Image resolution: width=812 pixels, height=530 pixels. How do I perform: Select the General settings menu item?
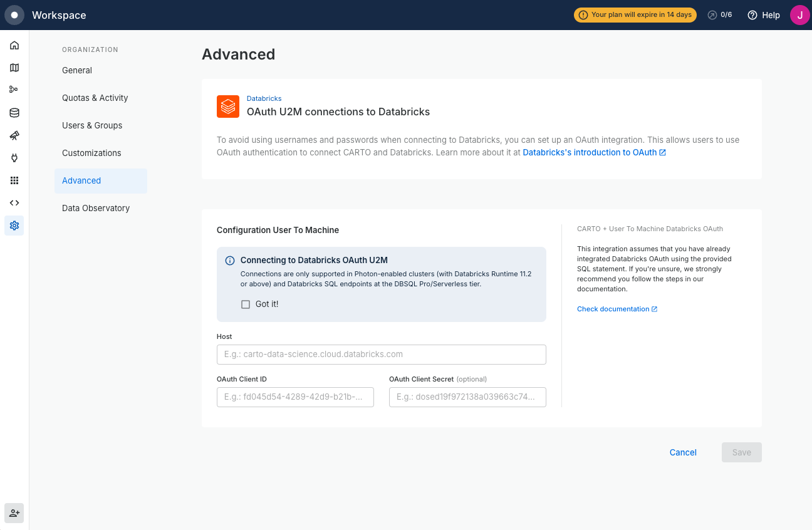[77, 70]
